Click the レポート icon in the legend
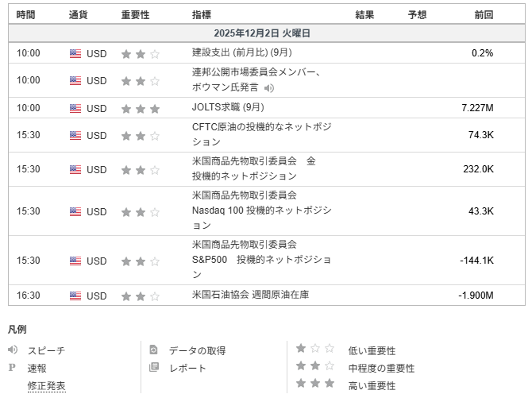 point(154,368)
